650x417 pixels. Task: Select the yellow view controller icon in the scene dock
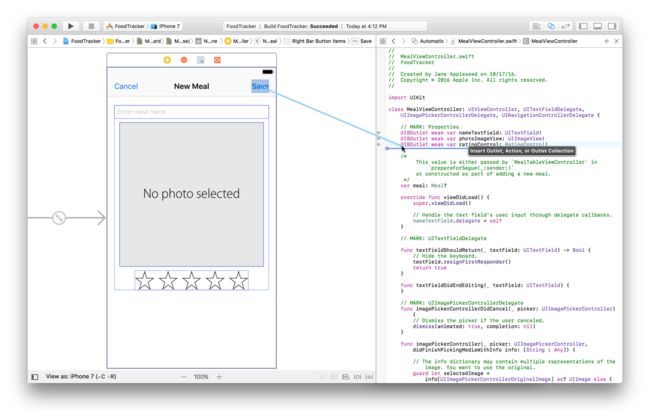click(167, 60)
